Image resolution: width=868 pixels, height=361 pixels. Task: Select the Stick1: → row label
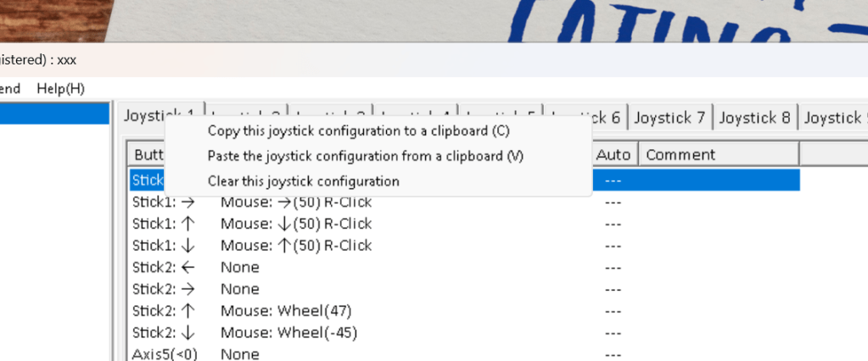(x=164, y=203)
